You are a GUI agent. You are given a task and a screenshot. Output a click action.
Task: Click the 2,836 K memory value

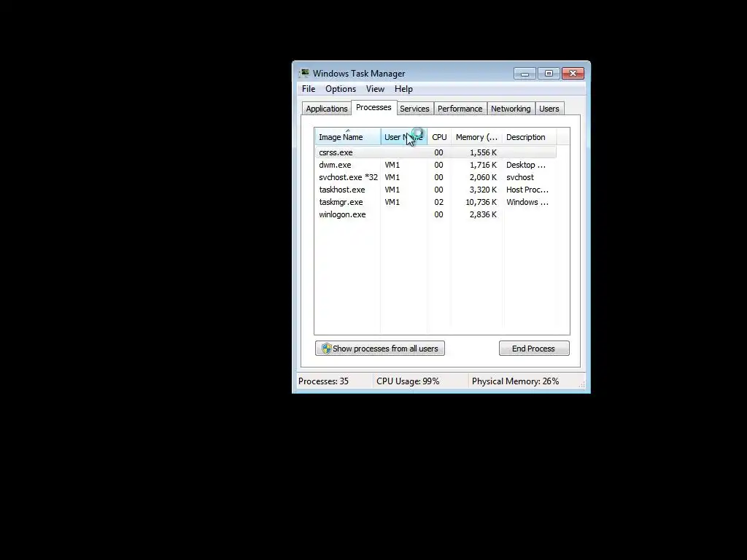pyautogui.click(x=483, y=214)
